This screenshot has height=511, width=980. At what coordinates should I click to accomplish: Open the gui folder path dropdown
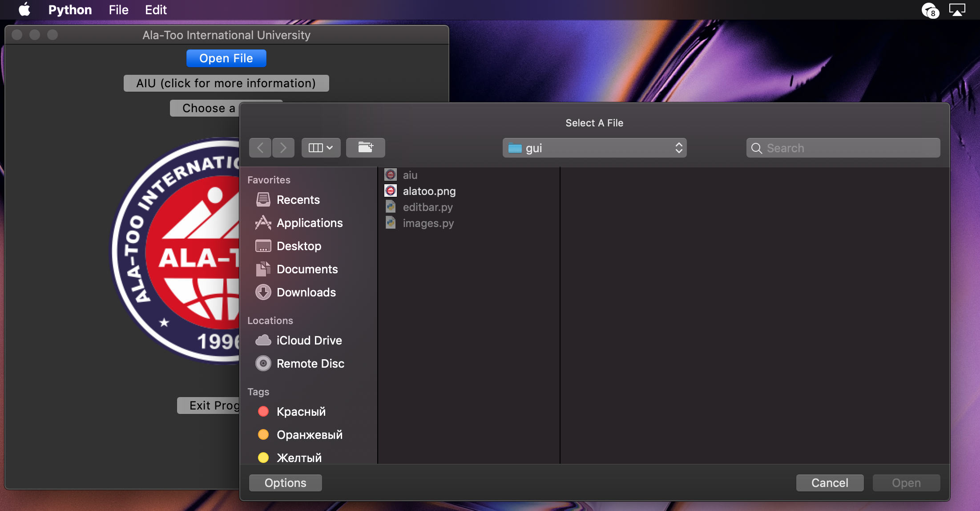(594, 148)
